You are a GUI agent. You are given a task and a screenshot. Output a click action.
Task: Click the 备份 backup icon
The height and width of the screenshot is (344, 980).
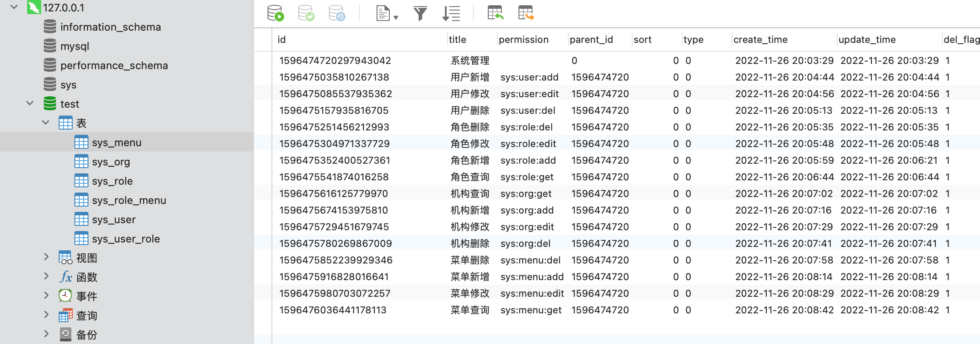(x=66, y=334)
